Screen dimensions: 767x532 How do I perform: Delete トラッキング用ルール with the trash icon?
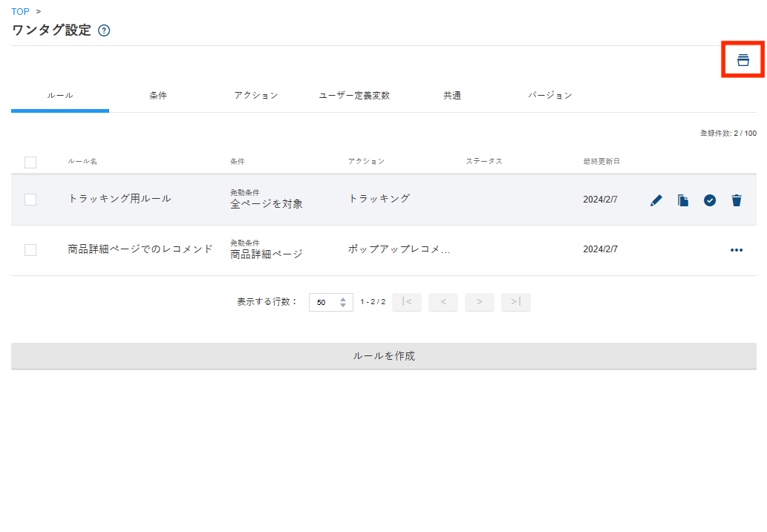(737, 200)
